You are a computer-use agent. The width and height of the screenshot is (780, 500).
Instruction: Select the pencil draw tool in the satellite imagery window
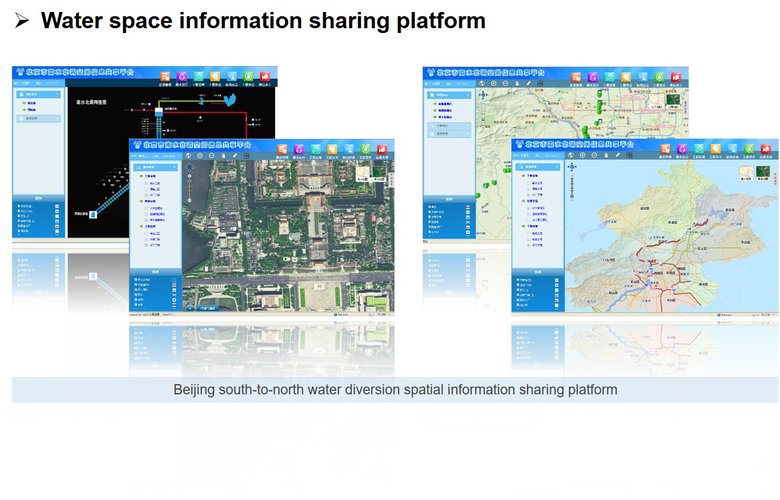[235, 156]
